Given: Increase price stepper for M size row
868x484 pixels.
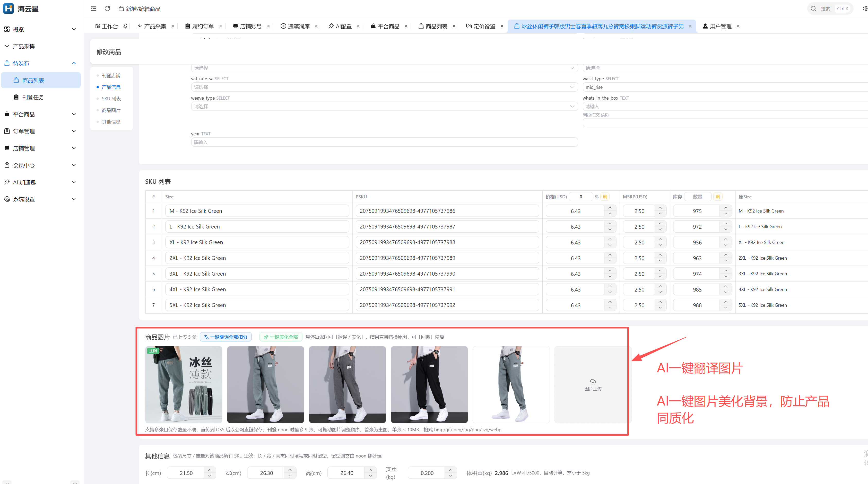Looking at the screenshot, I should pos(610,208).
